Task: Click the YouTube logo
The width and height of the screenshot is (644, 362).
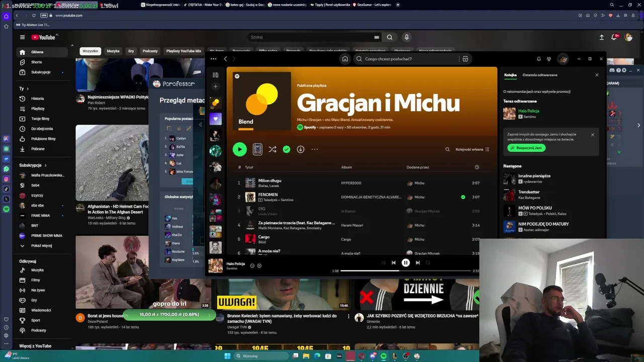Action: (x=44, y=37)
